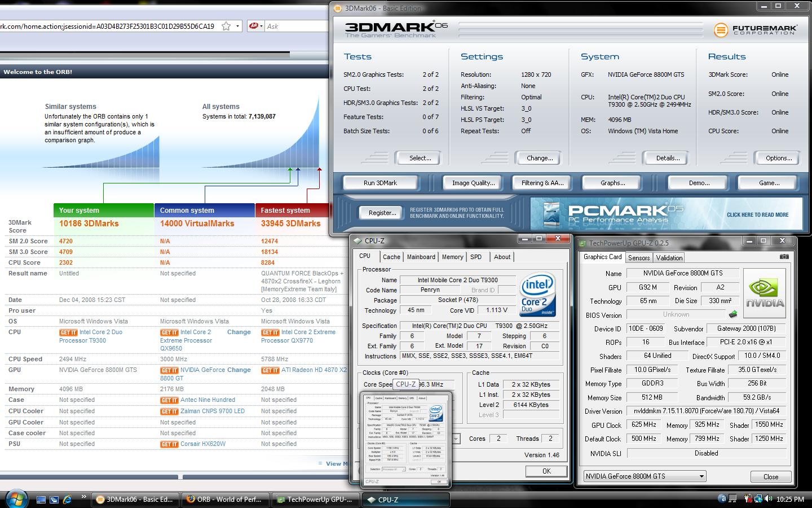The width and height of the screenshot is (812, 508).
Task: Switch to Mainboard tab in CPU-Z
Action: pos(421,257)
